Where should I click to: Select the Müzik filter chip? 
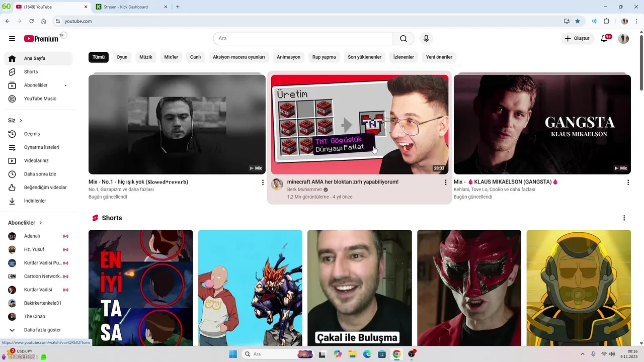[x=146, y=57]
